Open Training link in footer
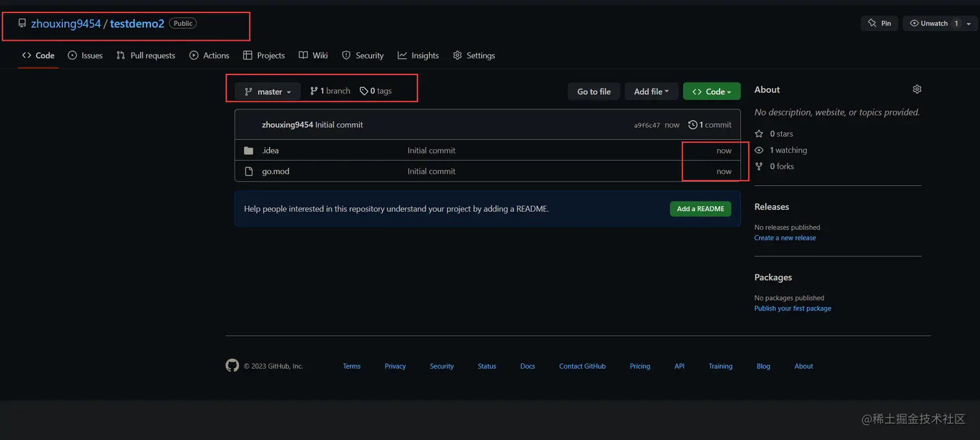 point(720,366)
